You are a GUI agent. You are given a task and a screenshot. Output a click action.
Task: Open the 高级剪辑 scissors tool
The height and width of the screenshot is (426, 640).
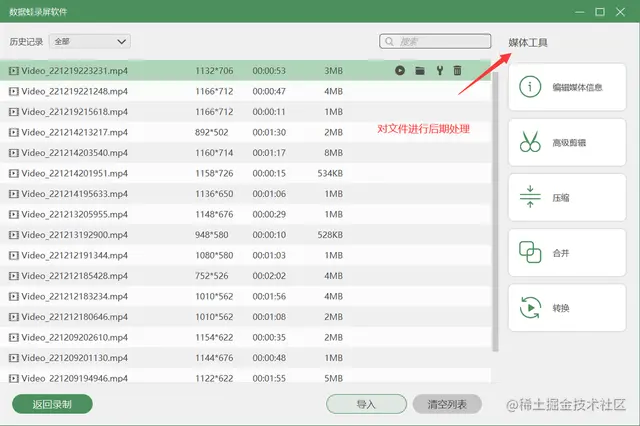point(567,142)
